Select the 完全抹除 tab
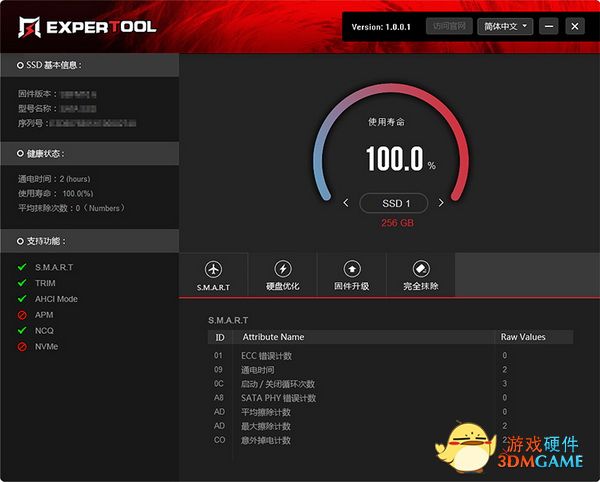 pos(421,275)
